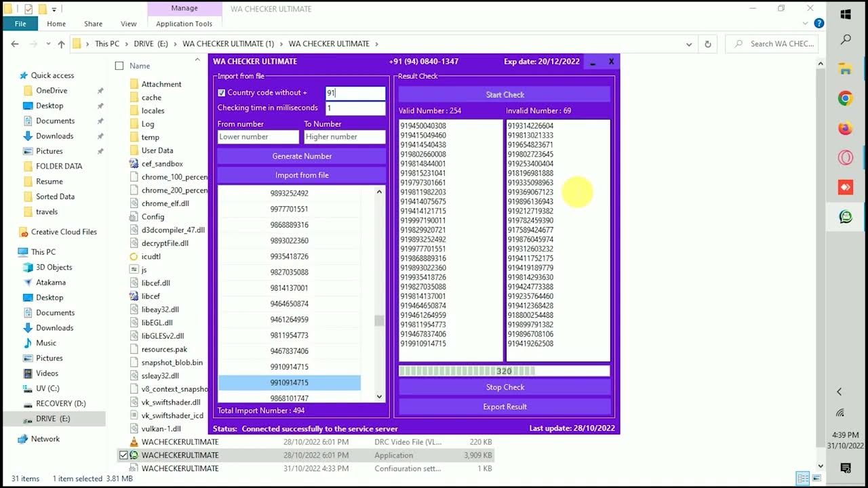Show hidden system tray icons
This screenshot has width=868, height=488.
839,391
